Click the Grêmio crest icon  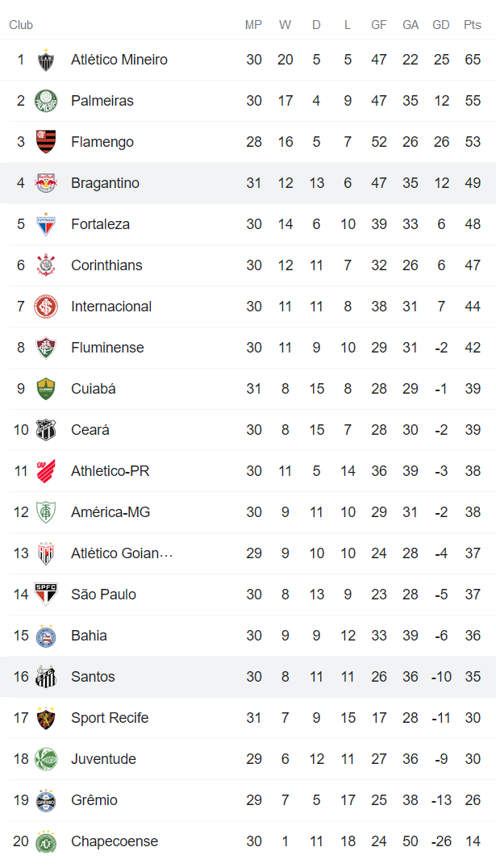[46, 800]
